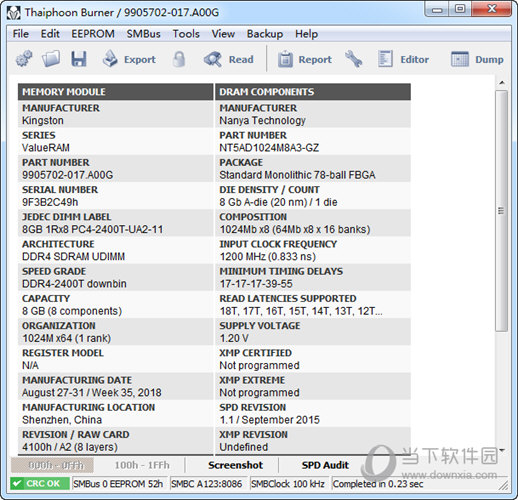518x500 pixels.
Task: Select the ValueRAM series value
Action: (46, 148)
